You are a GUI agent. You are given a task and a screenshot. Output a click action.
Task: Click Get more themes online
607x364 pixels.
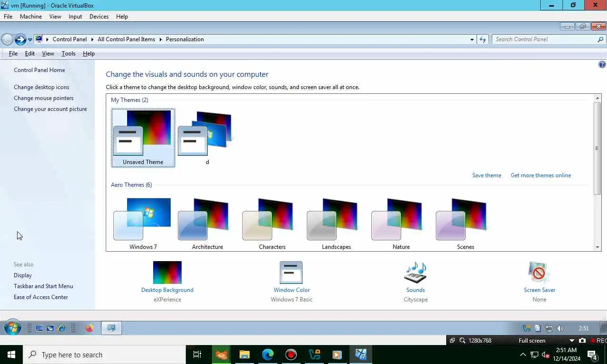point(541,175)
